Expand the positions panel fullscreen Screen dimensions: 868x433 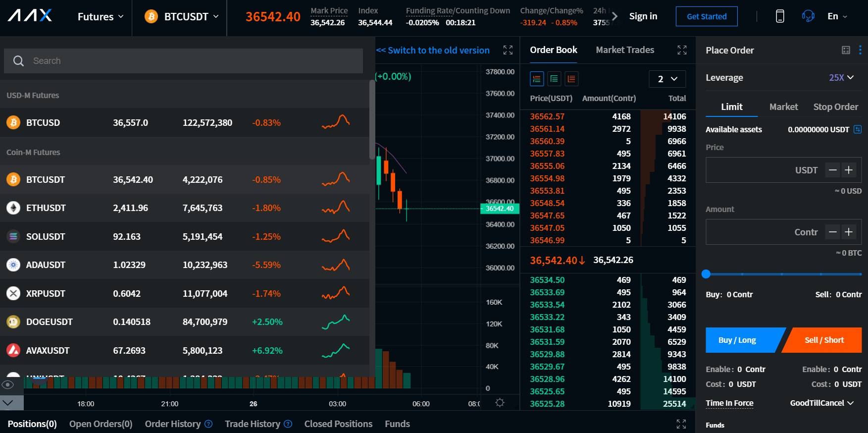tap(681, 424)
